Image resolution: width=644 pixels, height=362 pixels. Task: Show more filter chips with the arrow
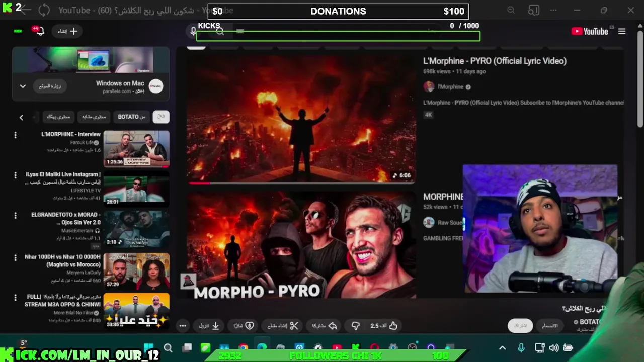[21, 117]
